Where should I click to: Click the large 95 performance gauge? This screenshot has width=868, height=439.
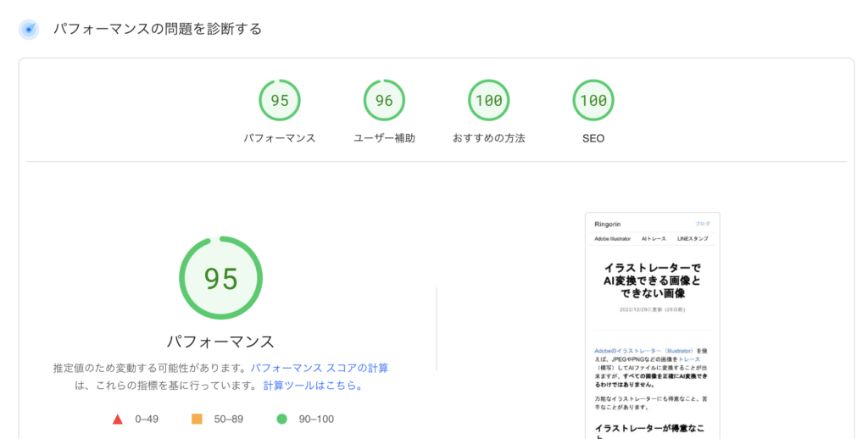point(221,278)
